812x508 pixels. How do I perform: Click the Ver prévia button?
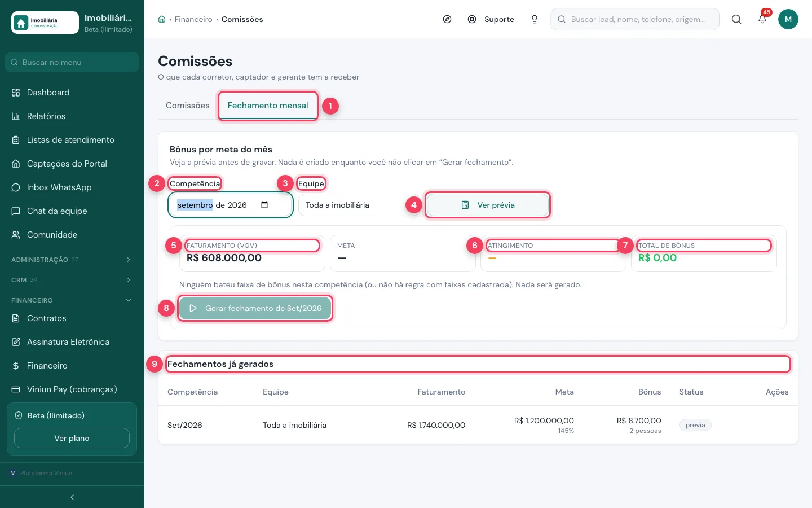pos(488,205)
